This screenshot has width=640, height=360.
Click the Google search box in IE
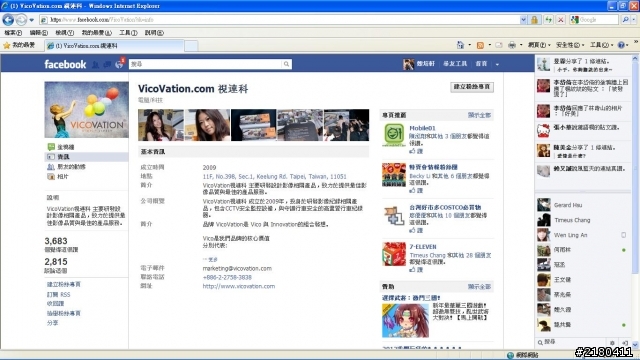594,20
